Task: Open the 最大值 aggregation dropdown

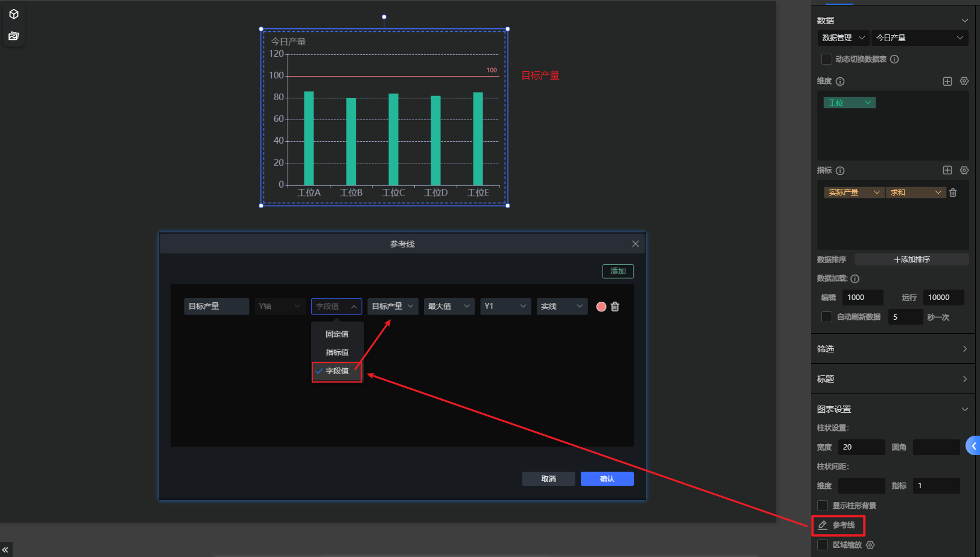Action: [x=449, y=307]
